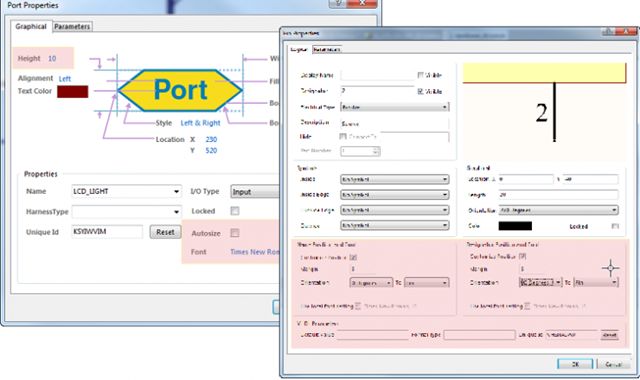Image resolution: width=640 pixels, height=380 pixels.
Task: Enable the Autosize checkbox
Action: pyautogui.click(x=235, y=233)
